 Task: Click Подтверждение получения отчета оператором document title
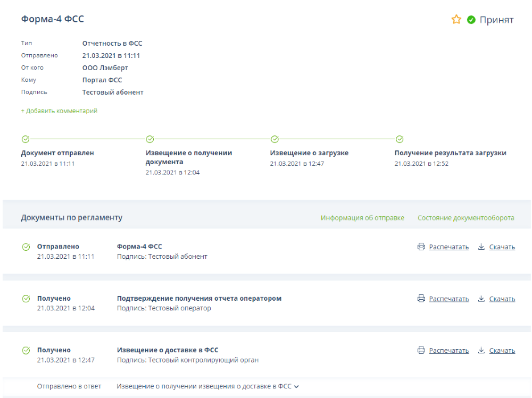[x=199, y=298]
